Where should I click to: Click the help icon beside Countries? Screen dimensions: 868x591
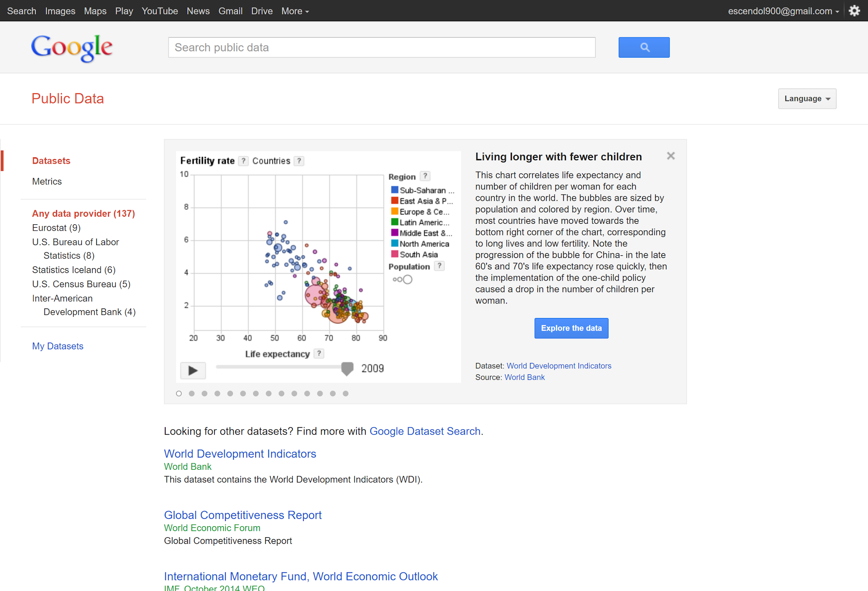(x=299, y=161)
